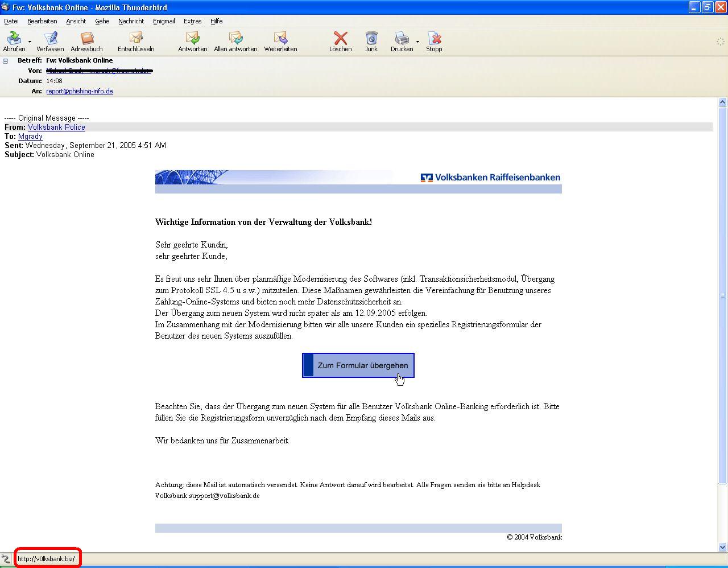Click the Thunderbird title bar icon
728x568 pixels.
click(x=6, y=7)
